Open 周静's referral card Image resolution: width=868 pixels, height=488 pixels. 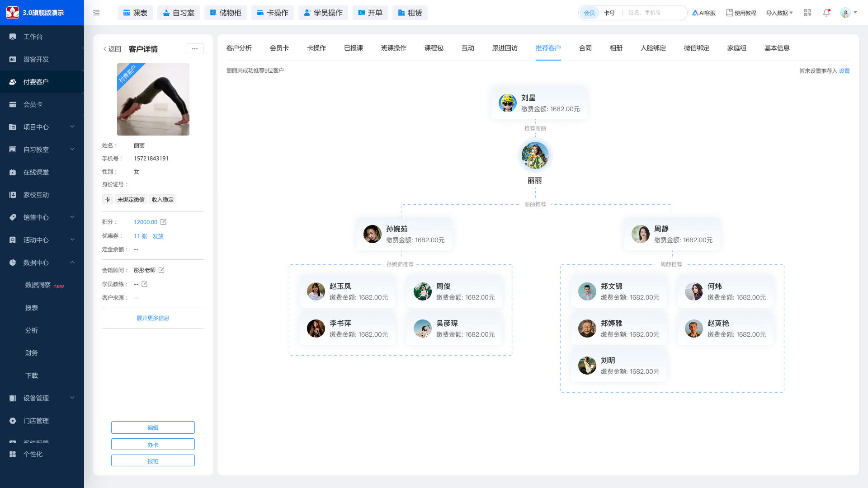click(x=672, y=234)
